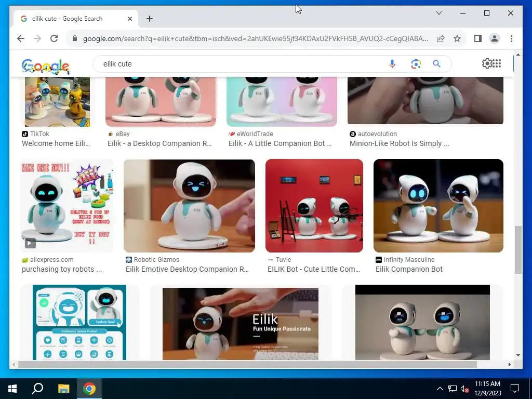Click the Welcome home Eili... link
Screen dimensions: 532x399
point(56,143)
